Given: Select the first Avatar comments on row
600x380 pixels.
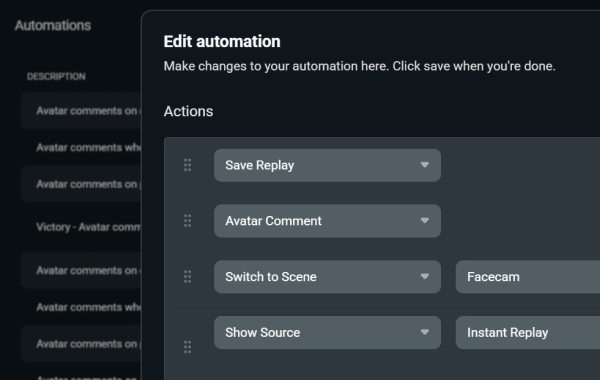Looking at the screenshot, I should 81,111.
